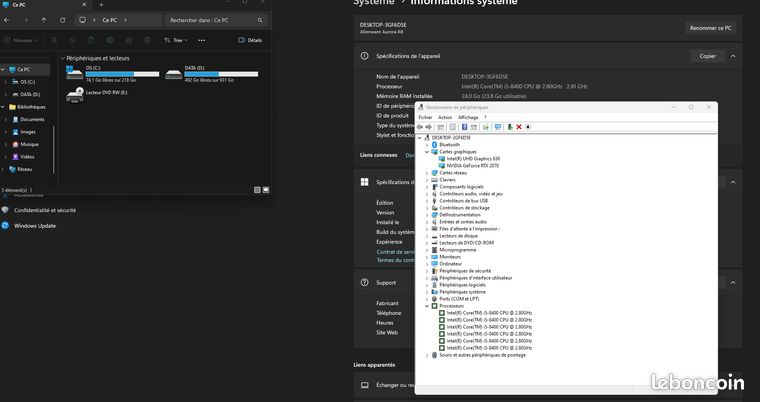This screenshot has width=760, height=402.
Task: Select NVIDIA GeForce RTX 2070 device
Action: click(x=472, y=166)
